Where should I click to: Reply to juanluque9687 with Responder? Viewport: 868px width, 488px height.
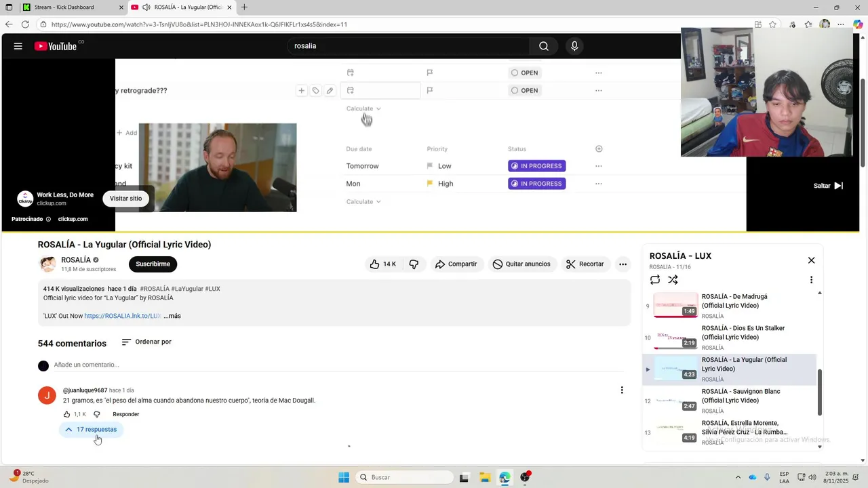pos(126,414)
